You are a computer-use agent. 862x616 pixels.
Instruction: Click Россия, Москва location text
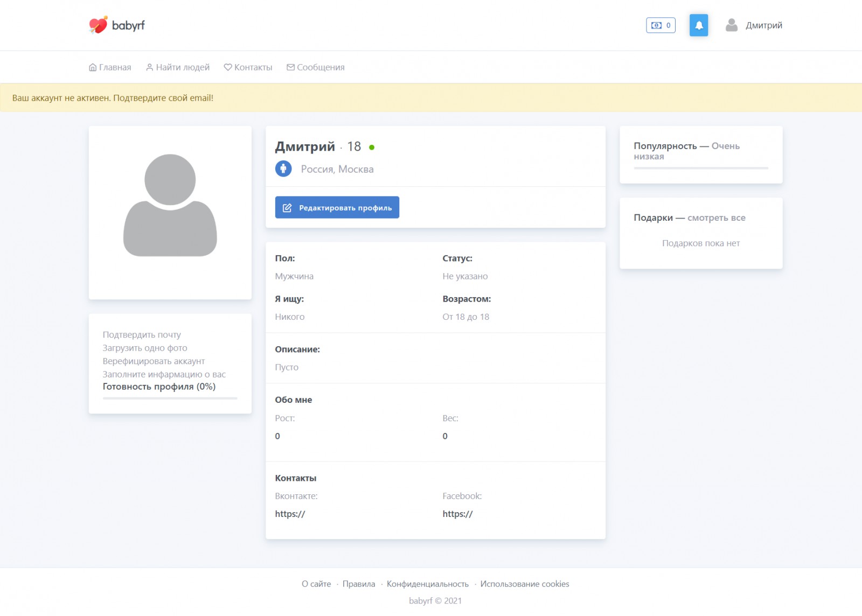point(337,169)
